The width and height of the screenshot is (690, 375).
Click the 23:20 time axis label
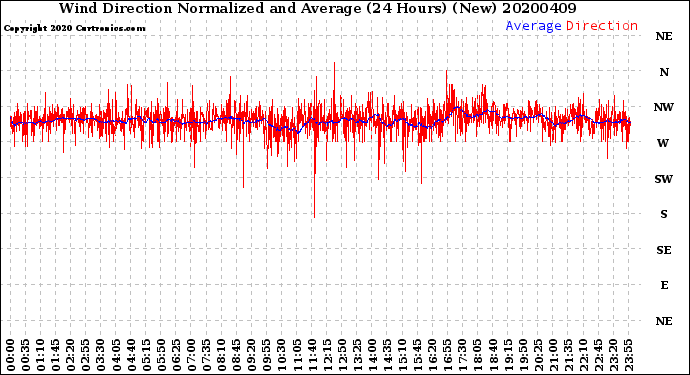(614, 355)
